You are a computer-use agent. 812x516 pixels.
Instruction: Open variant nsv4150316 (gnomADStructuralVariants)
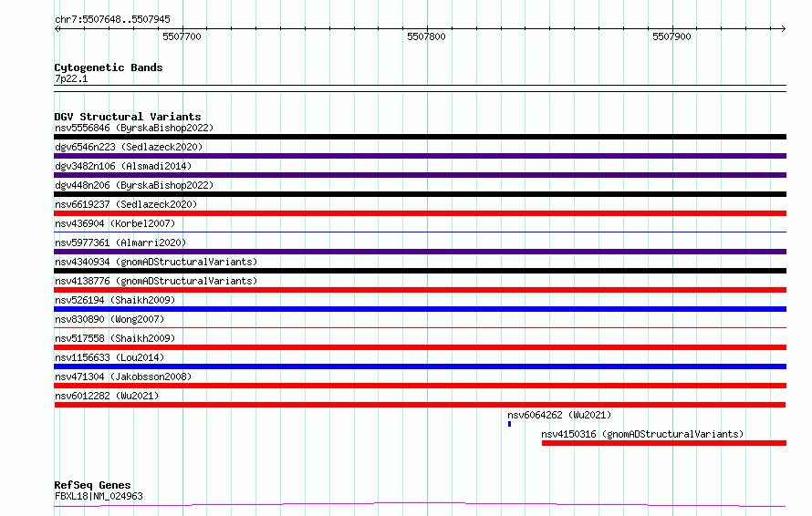(x=642, y=434)
